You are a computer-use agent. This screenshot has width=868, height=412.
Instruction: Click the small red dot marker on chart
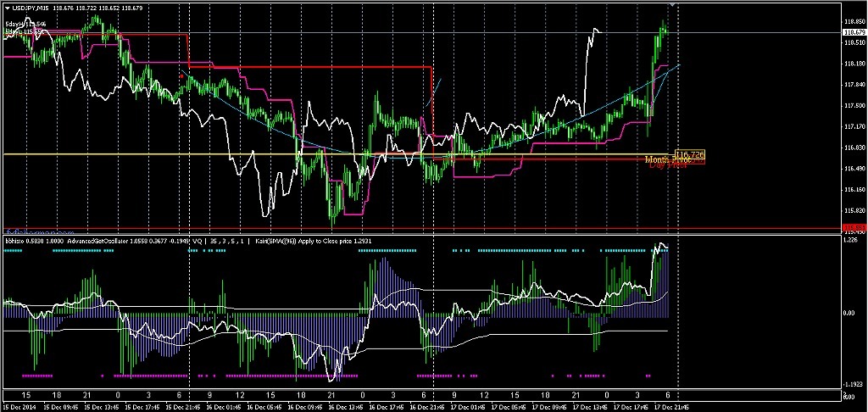[x=181, y=75]
